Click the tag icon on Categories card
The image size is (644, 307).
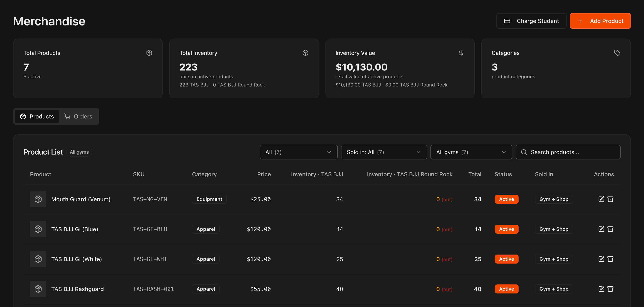[x=617, y=53]
